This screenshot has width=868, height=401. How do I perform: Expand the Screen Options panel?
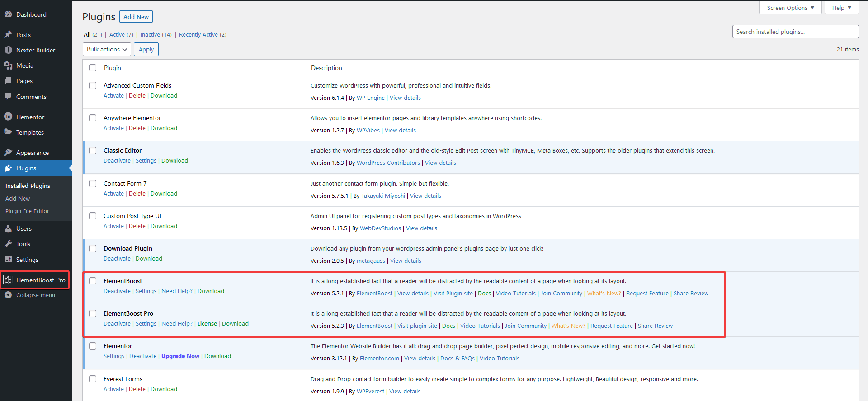tap(791, 8)
